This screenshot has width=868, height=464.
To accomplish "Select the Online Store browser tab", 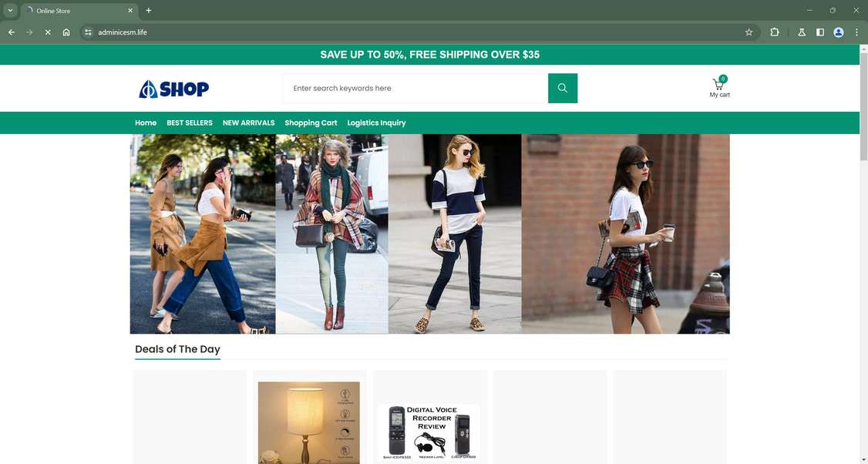I will tap(79, 11).
